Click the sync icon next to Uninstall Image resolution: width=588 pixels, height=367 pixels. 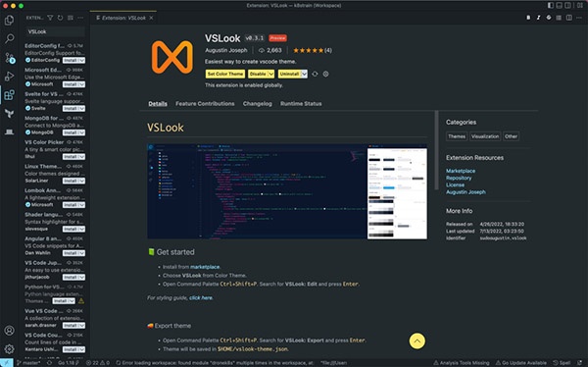click(315, 74)
